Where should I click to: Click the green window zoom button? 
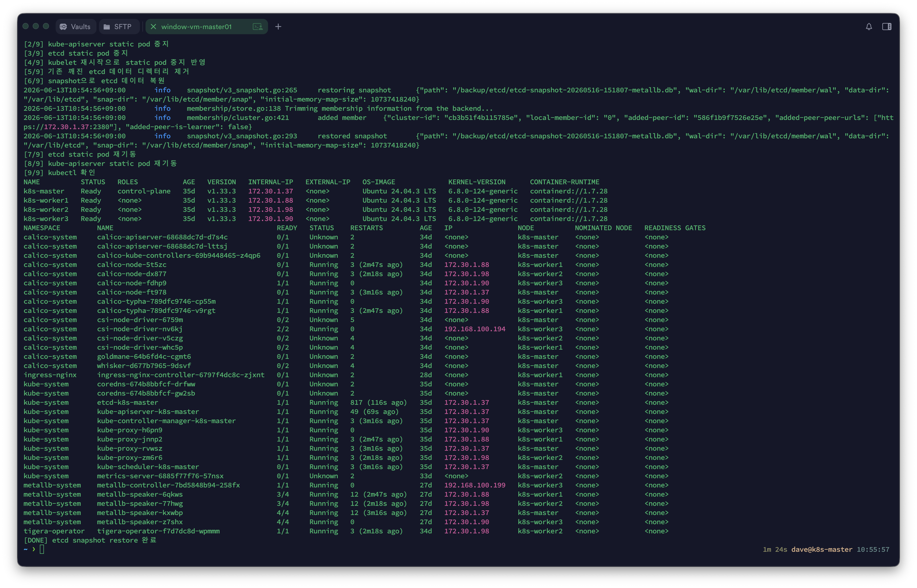click(46, 26)
